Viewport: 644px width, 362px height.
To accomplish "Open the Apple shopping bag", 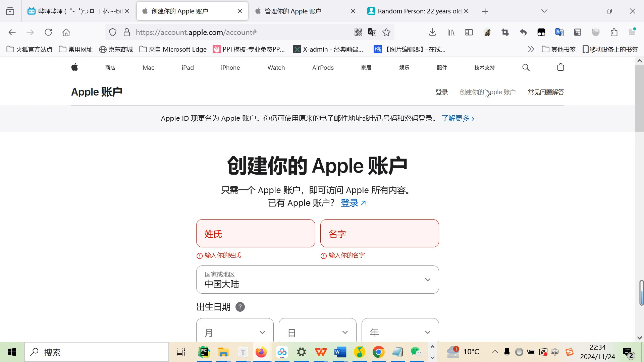I will 560,67.
